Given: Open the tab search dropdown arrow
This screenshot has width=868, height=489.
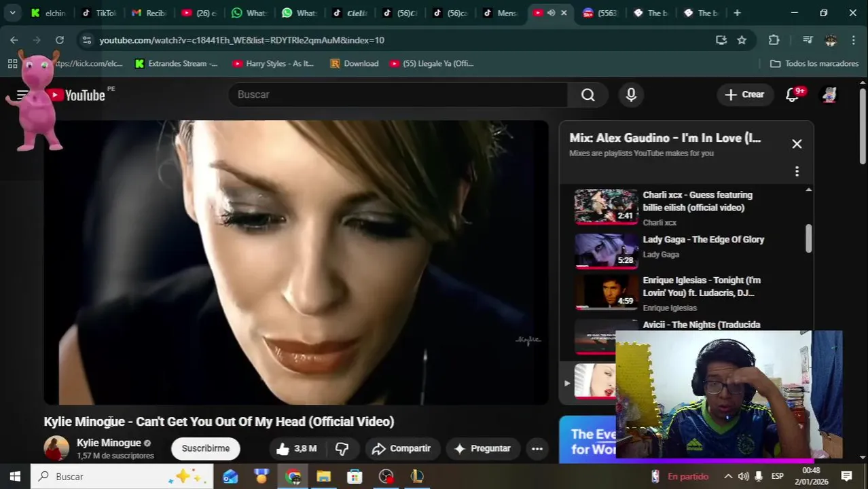Looking at the screenshot, I should (x=12, y=13).
